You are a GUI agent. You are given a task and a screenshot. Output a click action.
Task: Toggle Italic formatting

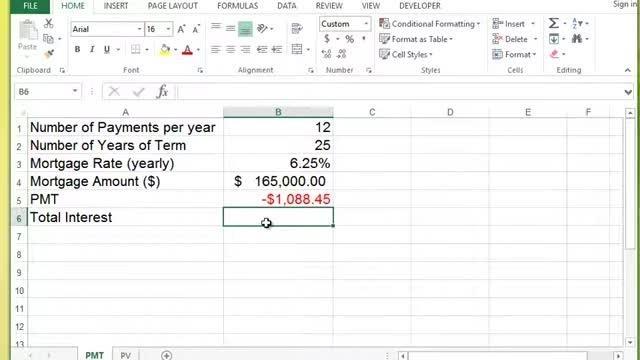[x=92, y=49]
